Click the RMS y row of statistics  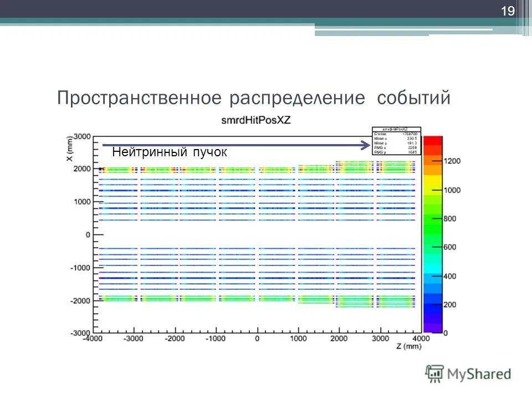(395, 151)
